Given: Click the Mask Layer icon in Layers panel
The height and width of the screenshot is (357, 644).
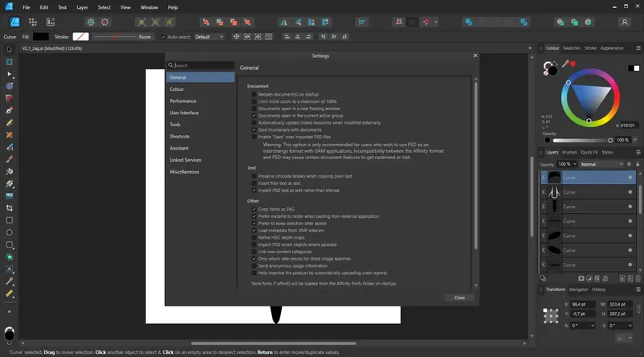Looking at the screenshot, I should click(x=581, y=279).
